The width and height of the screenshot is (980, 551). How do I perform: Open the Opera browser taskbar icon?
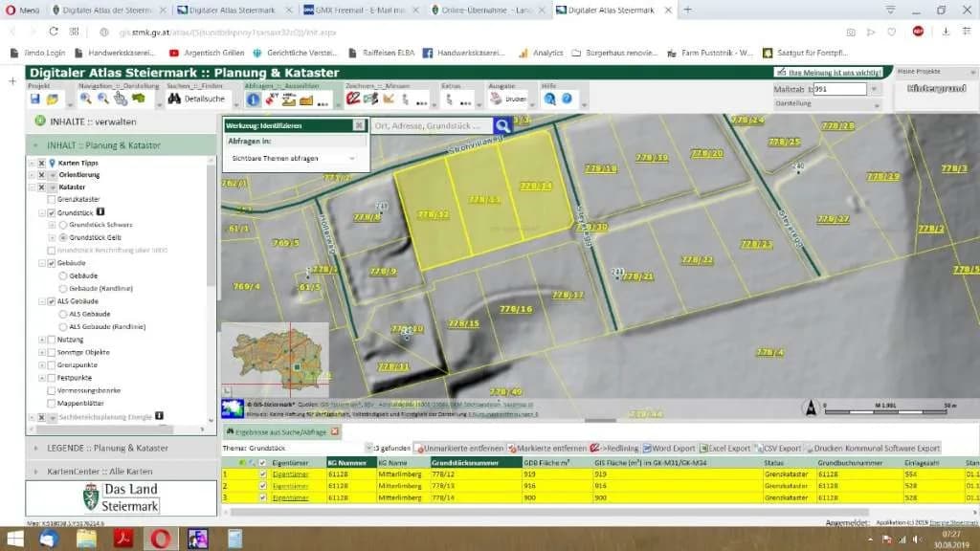[160, 538]
